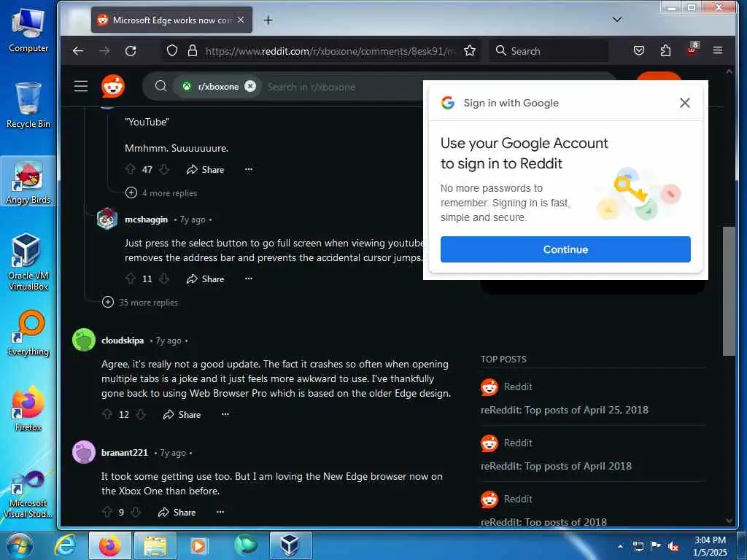Viewport: 747px width, 560px height.
Task: Open a new browser tab
Action: coord(268,20)
